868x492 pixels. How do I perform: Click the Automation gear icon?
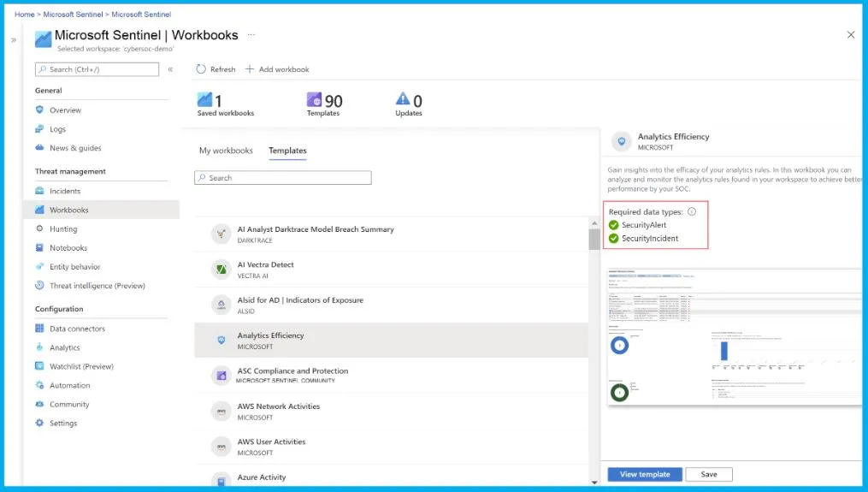(x=39, y=385)
